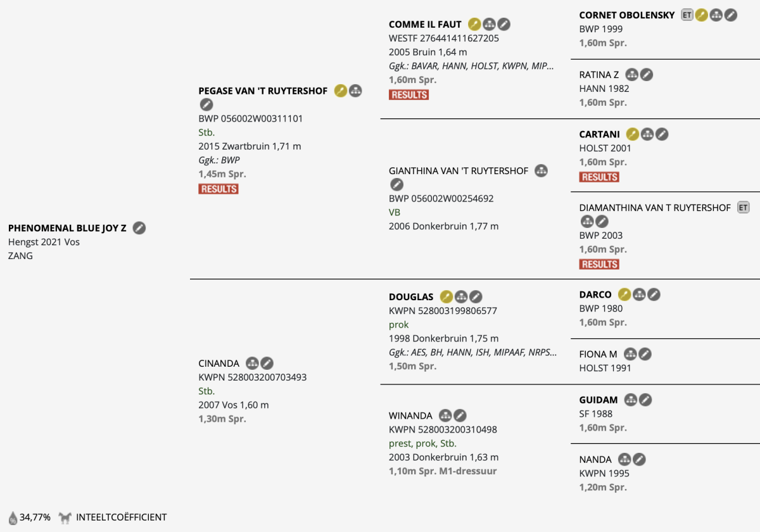Open the Fiona M horse page link

click(x=598, y=354)
